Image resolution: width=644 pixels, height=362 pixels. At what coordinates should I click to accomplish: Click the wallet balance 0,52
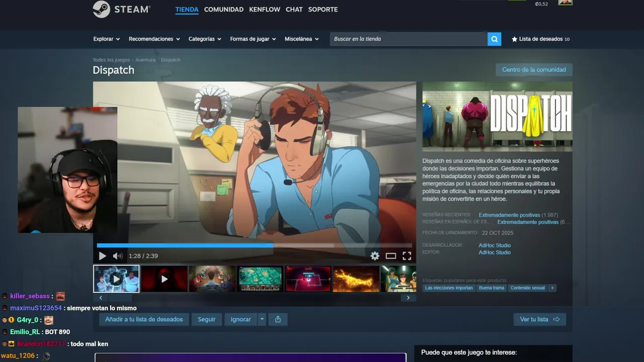tap(541, 4)
